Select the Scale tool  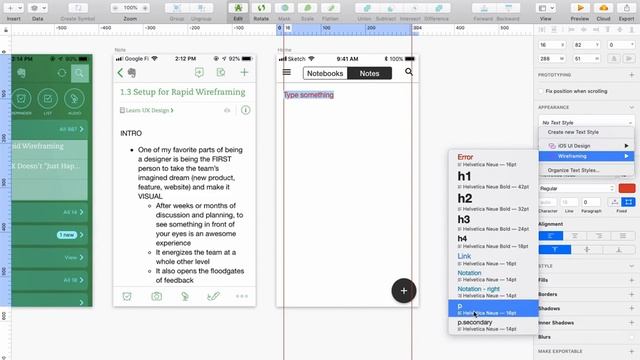click(307, 8)
